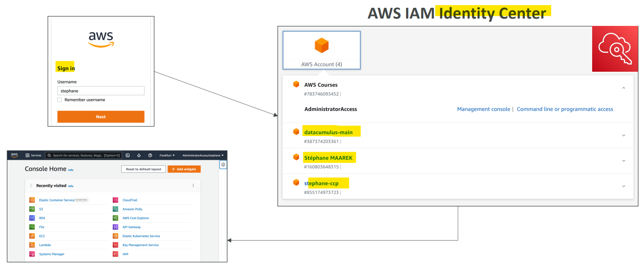
Task: Select the AWS Account (4) tile
Action: coord(321,50)
